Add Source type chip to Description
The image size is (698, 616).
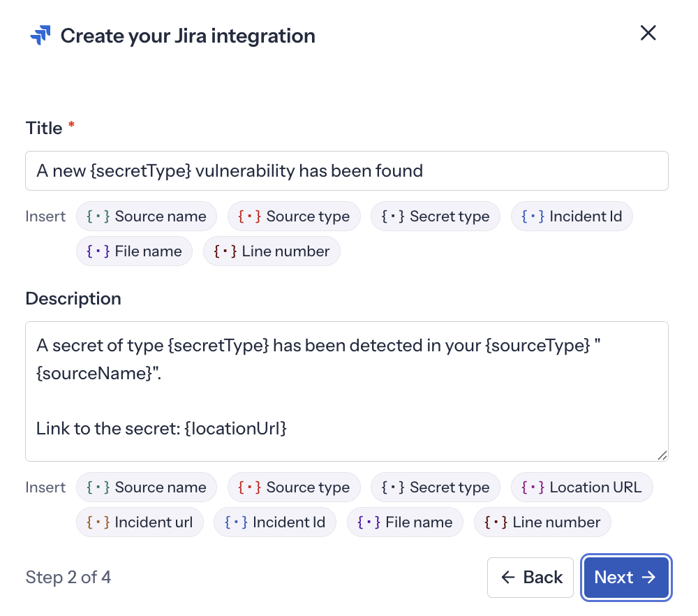click(x=294, y=487)
